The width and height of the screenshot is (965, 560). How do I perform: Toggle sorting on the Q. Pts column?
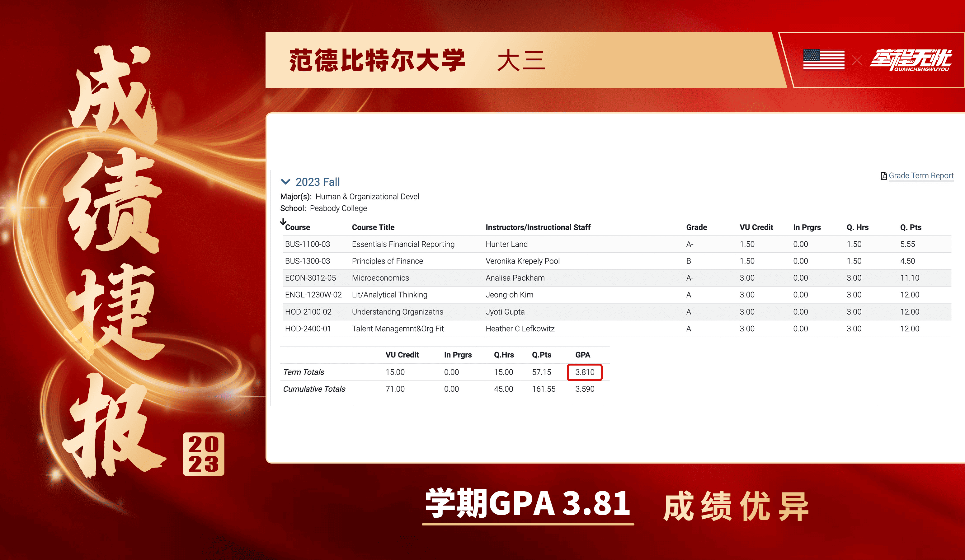click(911, 227)
